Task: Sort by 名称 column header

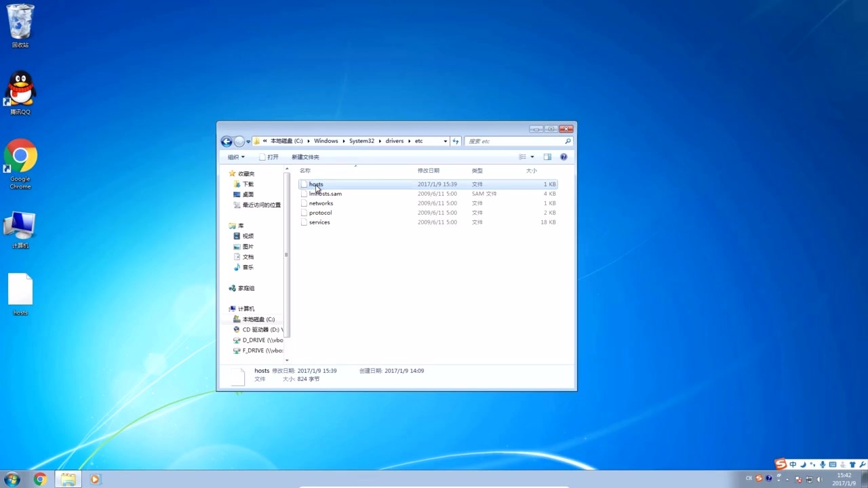Action: click(305, 171)
